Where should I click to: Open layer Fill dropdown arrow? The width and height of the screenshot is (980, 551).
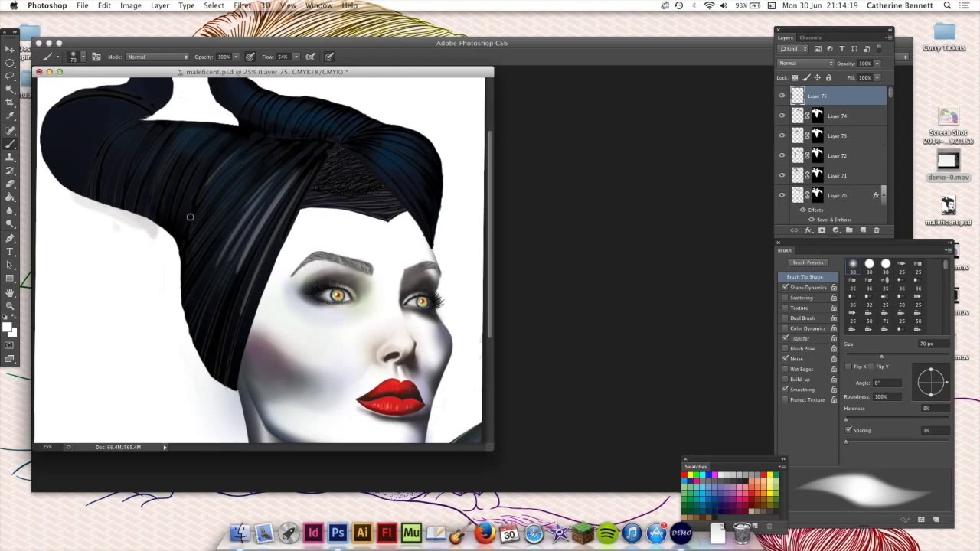pyautogui.click(x=877, y=77)
